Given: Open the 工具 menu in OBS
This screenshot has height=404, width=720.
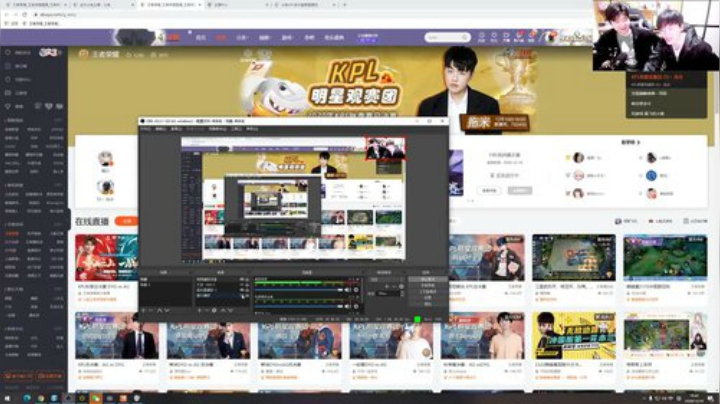Looking at the screenshot, I should tap(236, 129).
